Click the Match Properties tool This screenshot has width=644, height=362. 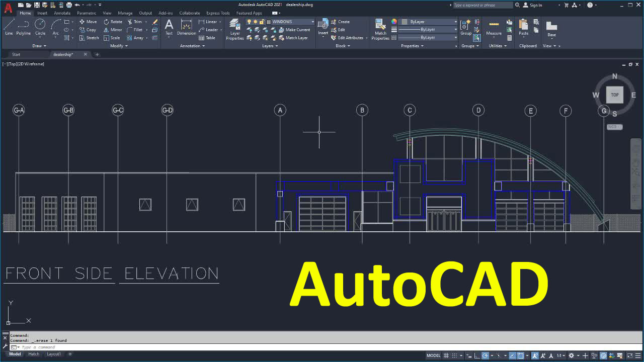(x=380, y=29)
